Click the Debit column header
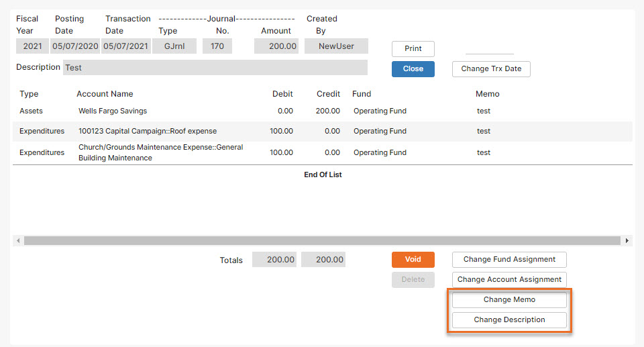The width and height of the screenshot is (644, 347). [282, 94]
